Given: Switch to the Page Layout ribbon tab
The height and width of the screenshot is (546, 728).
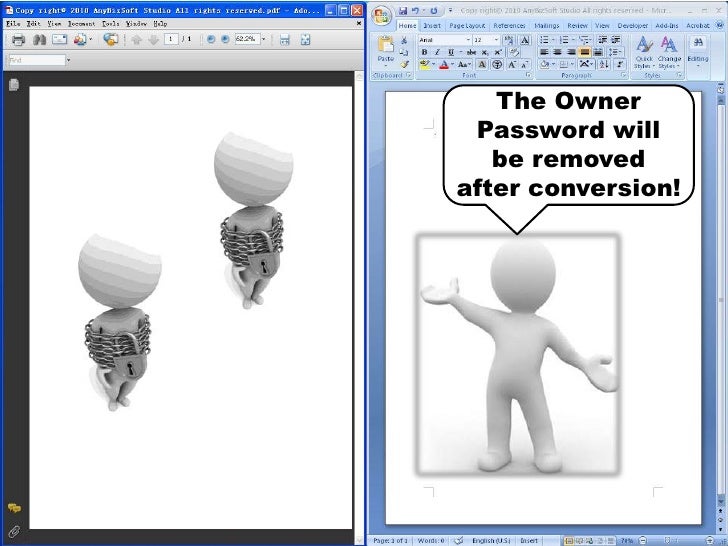Looking at the screenshot, I should coord(467,25).
